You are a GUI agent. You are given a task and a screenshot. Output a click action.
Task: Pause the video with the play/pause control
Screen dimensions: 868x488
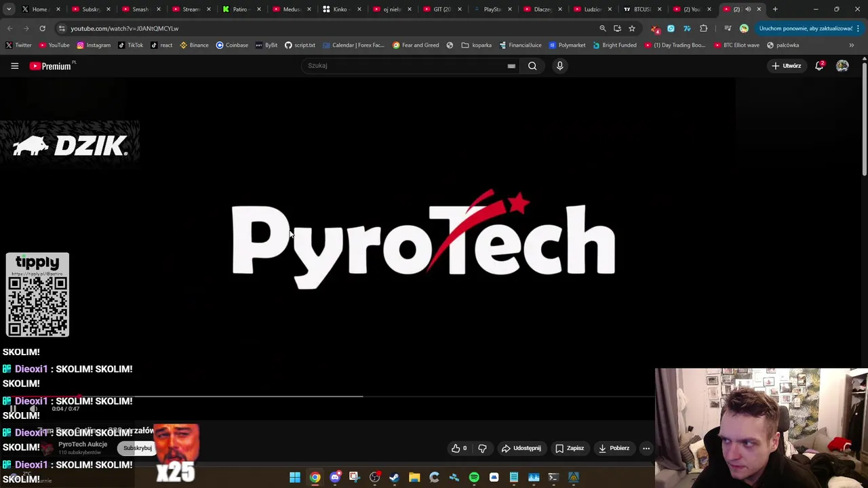coord(12,409)
